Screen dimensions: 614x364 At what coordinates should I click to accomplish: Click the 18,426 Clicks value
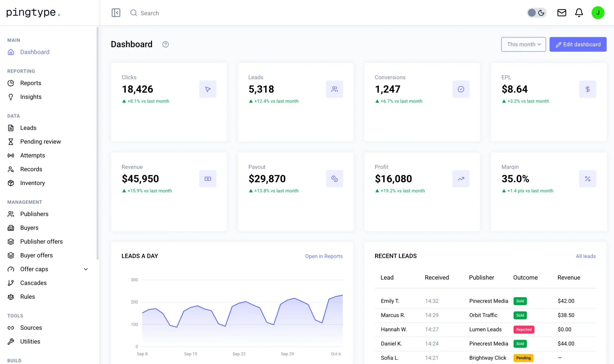point(137,89)
